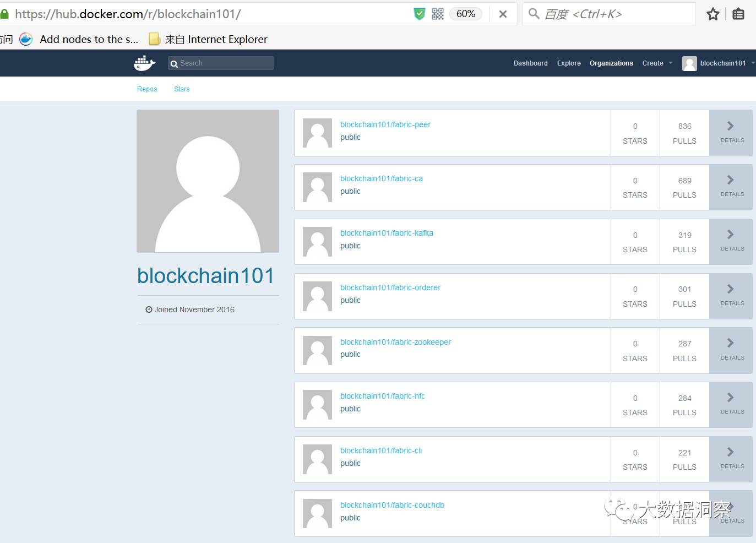756x543 pixels.
Task: Stop loading with the X icon
Action: pyautogui.click(x=503, y=14)
